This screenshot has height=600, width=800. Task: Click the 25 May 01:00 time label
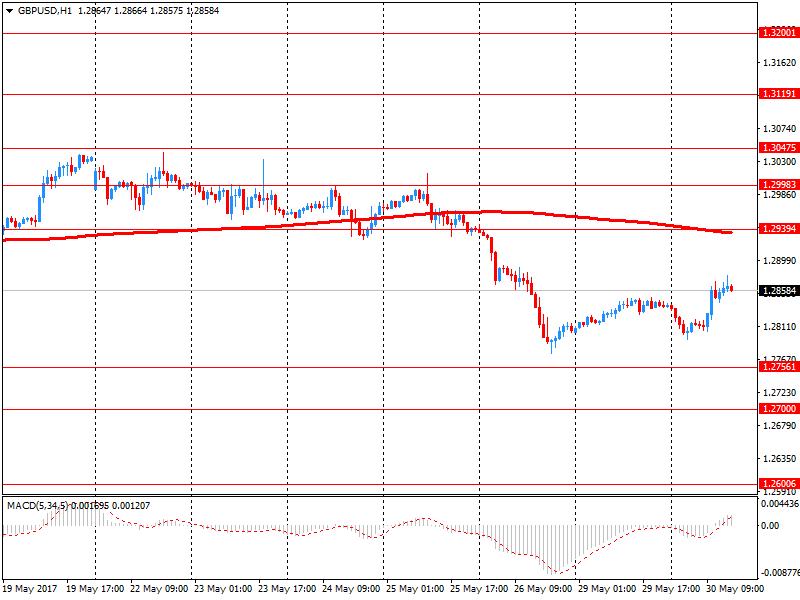(x=415, y=589)
